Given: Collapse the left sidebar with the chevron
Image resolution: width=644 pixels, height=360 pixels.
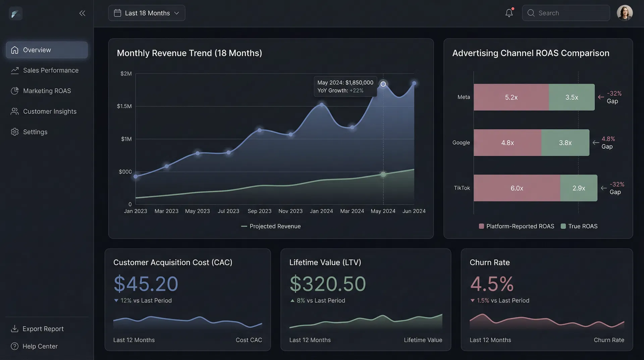Looking at the screenshot, I should pyautogui.click(x=82, y=13).
